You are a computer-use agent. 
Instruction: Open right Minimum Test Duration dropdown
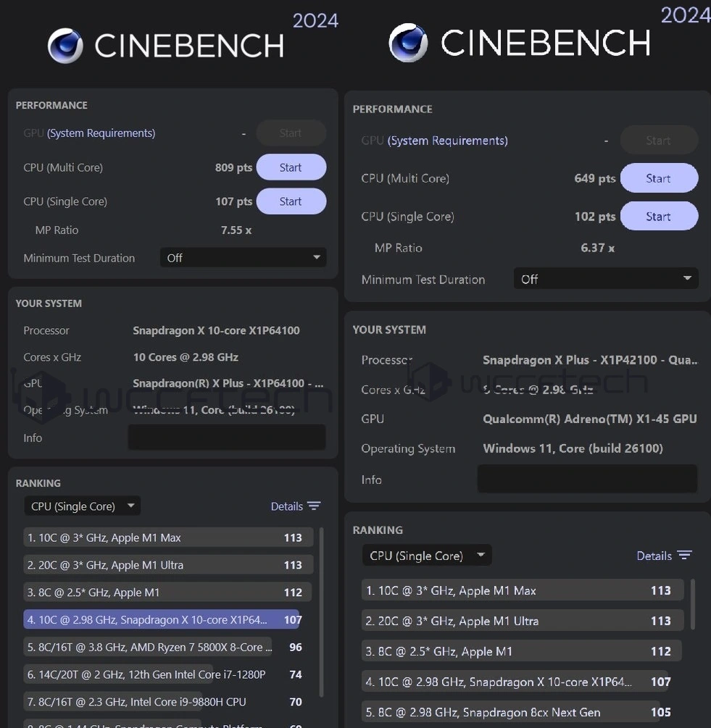pyautogui.click(x=606, y=279)
